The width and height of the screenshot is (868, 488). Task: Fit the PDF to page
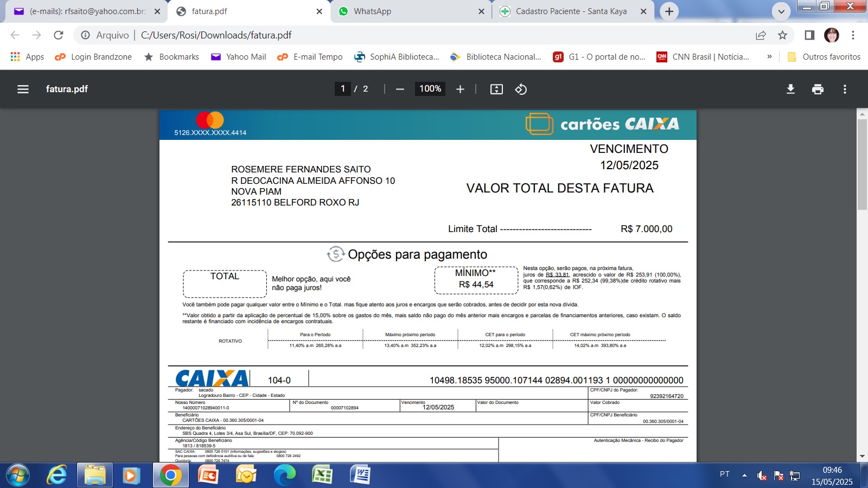point(496,89)
